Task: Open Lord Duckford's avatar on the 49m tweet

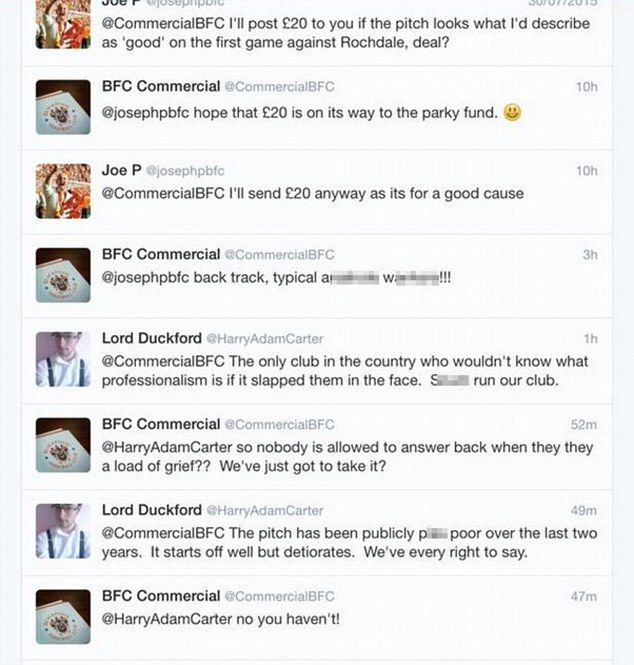Action: (63, 531)
